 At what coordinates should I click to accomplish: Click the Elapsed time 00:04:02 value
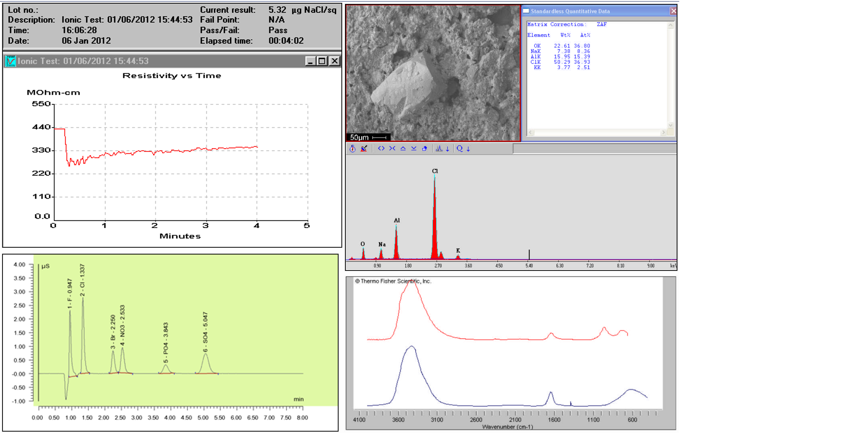[x=286, y=41]
